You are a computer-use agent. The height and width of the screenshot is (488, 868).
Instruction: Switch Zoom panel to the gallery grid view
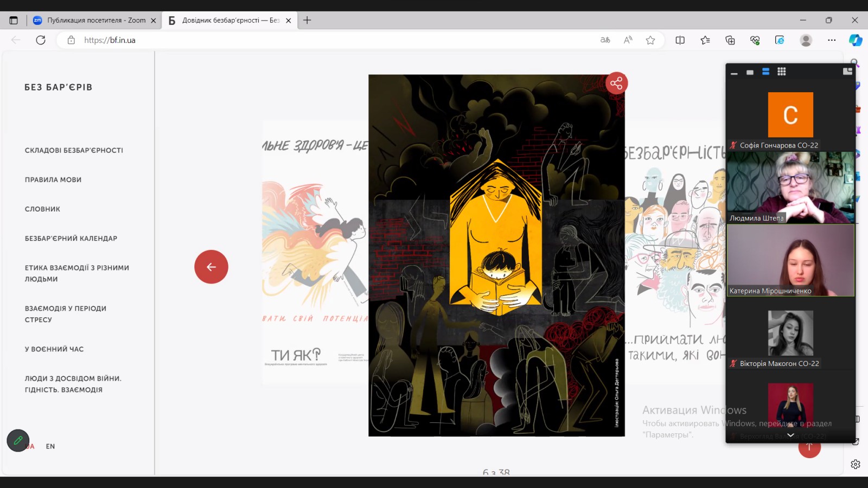(x=781, y=72)
